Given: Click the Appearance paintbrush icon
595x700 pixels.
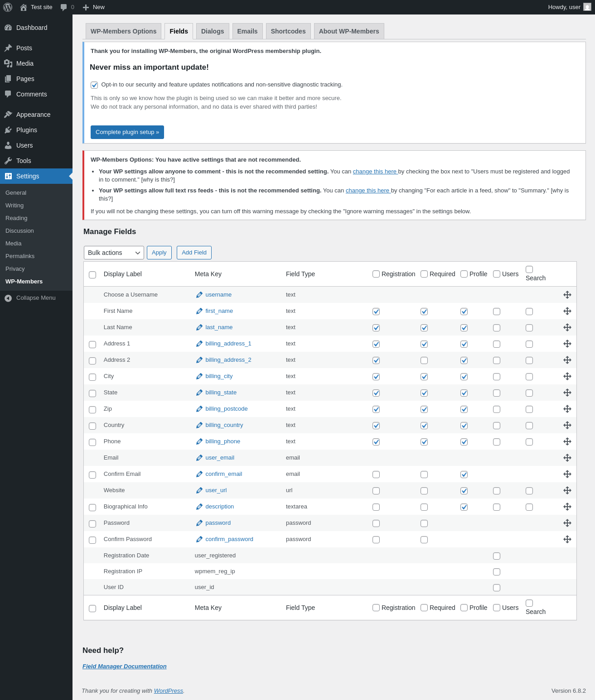Looking at the screenshot, I should coord(8,115).
